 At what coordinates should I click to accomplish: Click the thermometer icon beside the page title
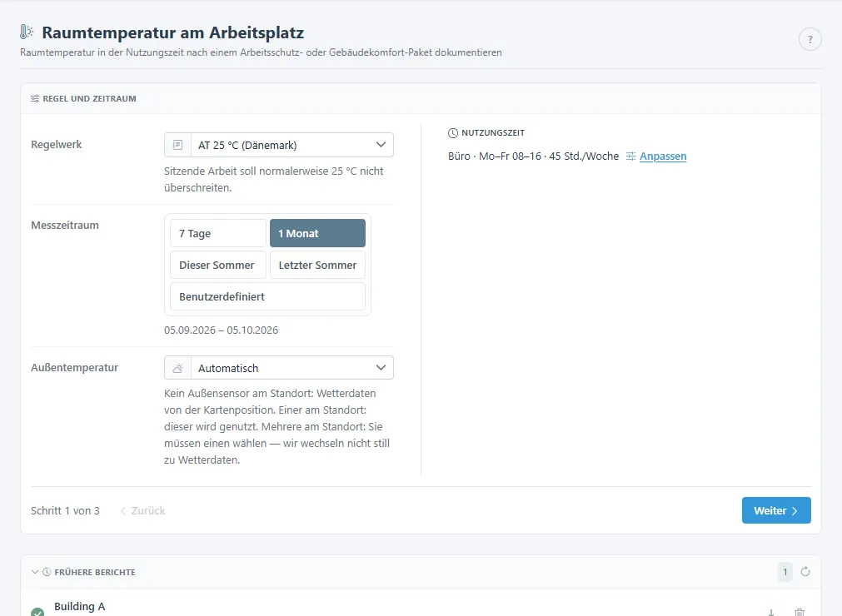click(x=27, y=32)
